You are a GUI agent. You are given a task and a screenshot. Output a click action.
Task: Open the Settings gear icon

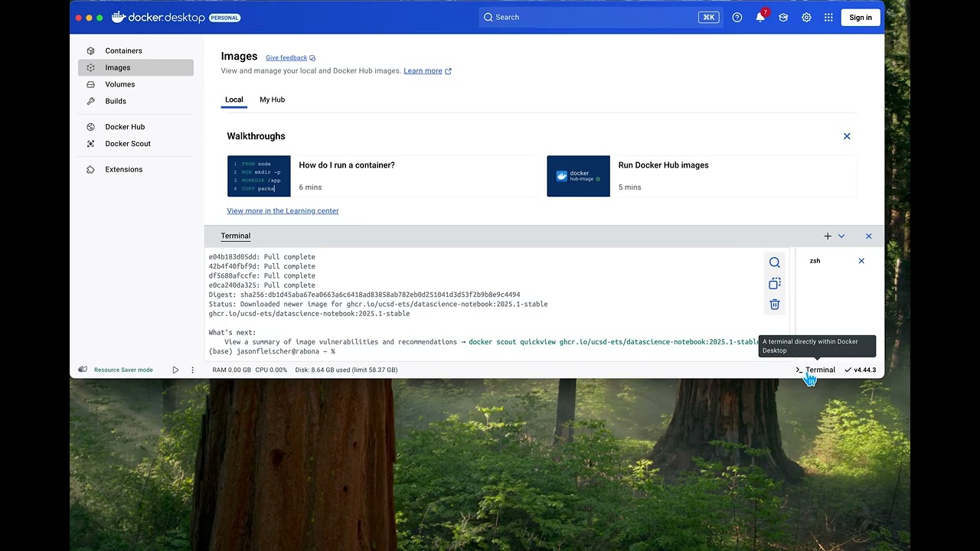[x=806, y=18]
